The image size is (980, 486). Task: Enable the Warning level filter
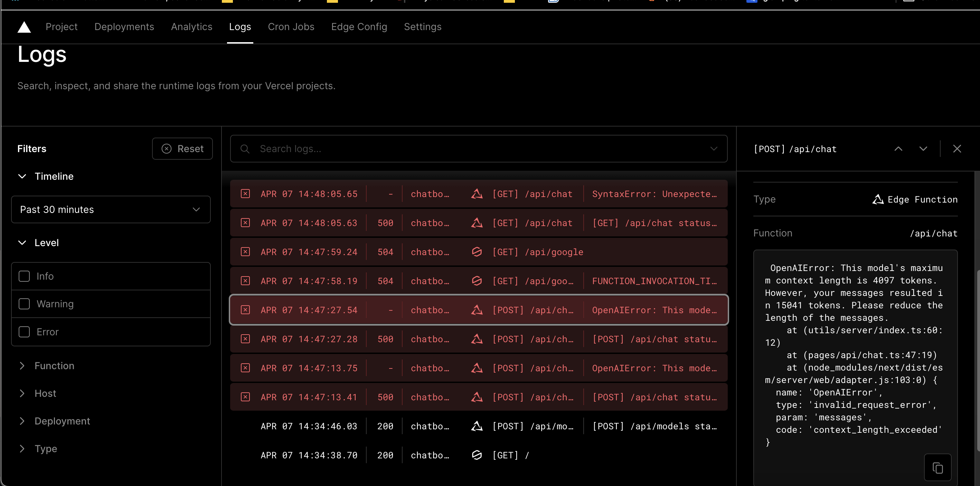coord(24,304)
